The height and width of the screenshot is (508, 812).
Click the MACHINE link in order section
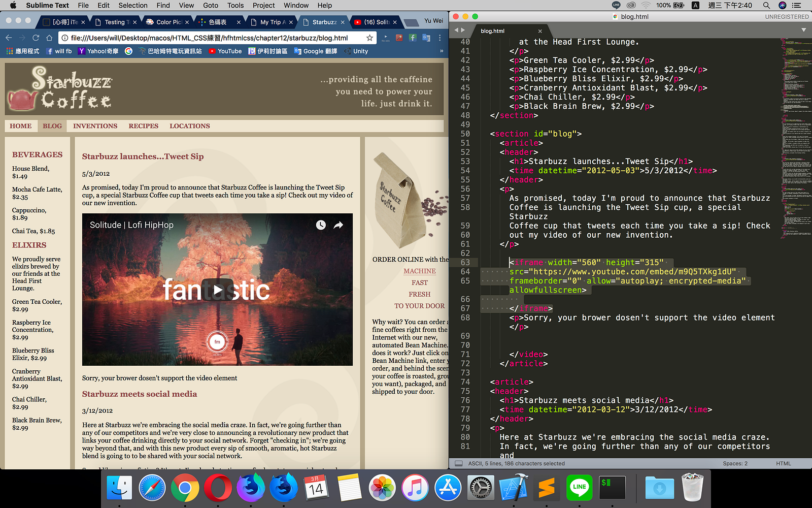coord(420,271)
